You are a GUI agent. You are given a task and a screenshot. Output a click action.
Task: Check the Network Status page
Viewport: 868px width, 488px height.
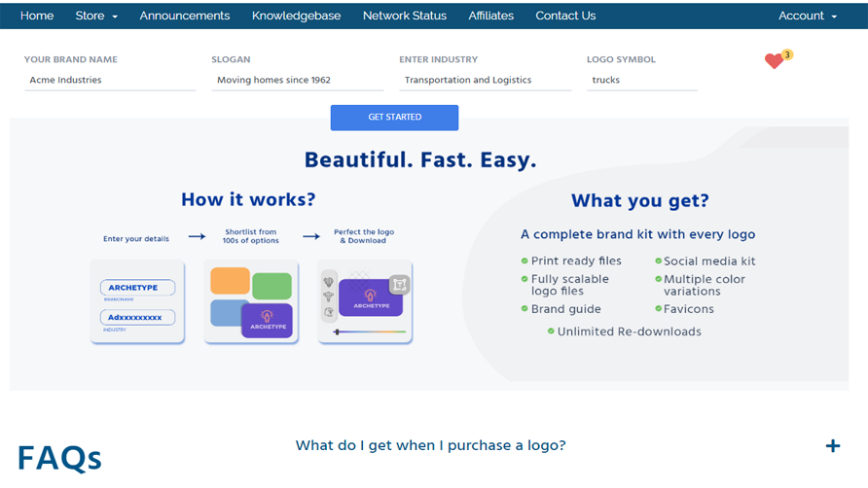[405, 16]
